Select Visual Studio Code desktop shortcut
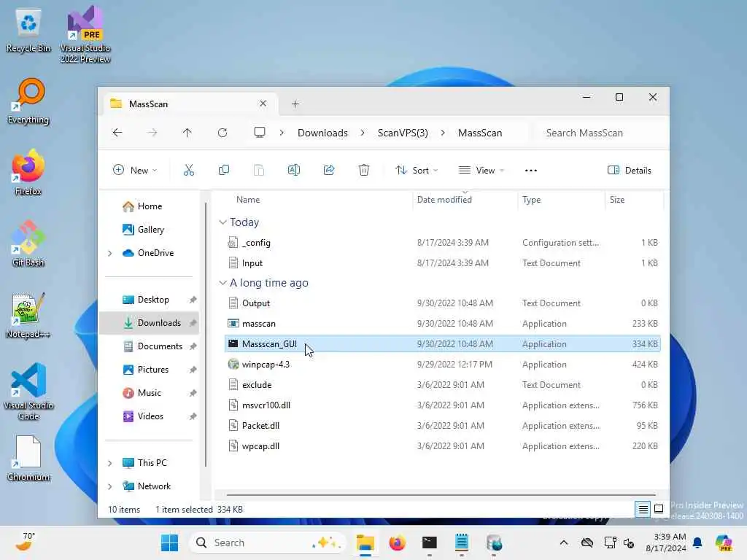 pyautogui.click(x=28, y=392)
